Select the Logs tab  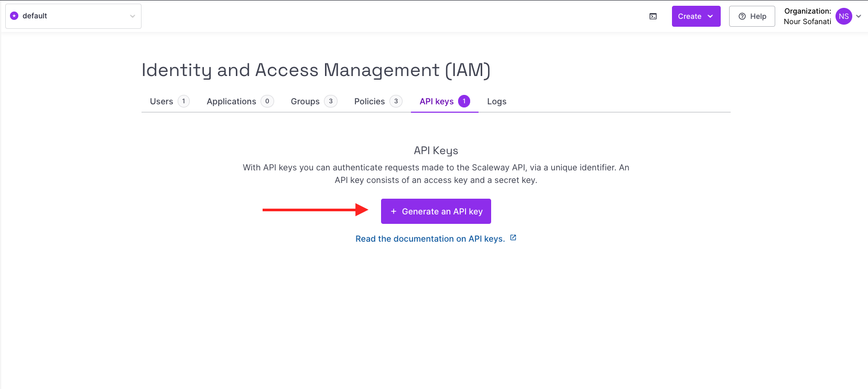pos(496,101)
